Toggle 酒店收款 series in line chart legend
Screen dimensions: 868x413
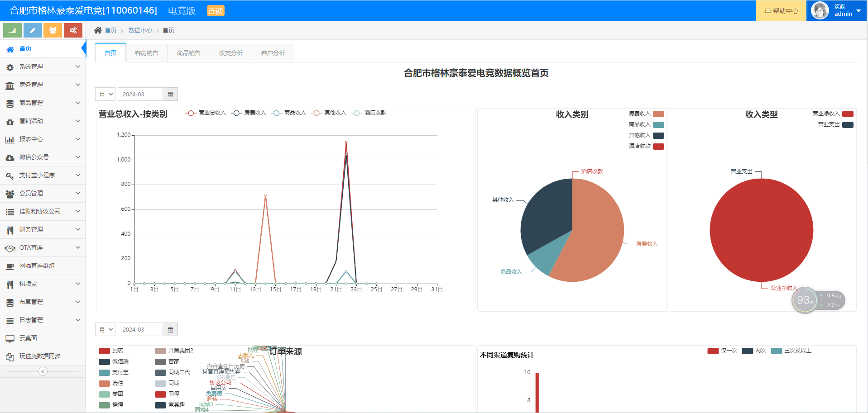(369, 113)
